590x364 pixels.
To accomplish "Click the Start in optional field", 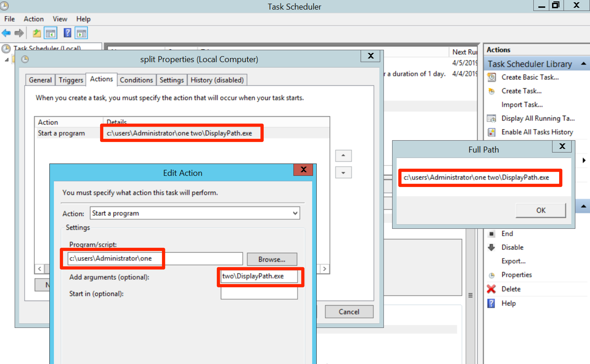I will (259, 293).
